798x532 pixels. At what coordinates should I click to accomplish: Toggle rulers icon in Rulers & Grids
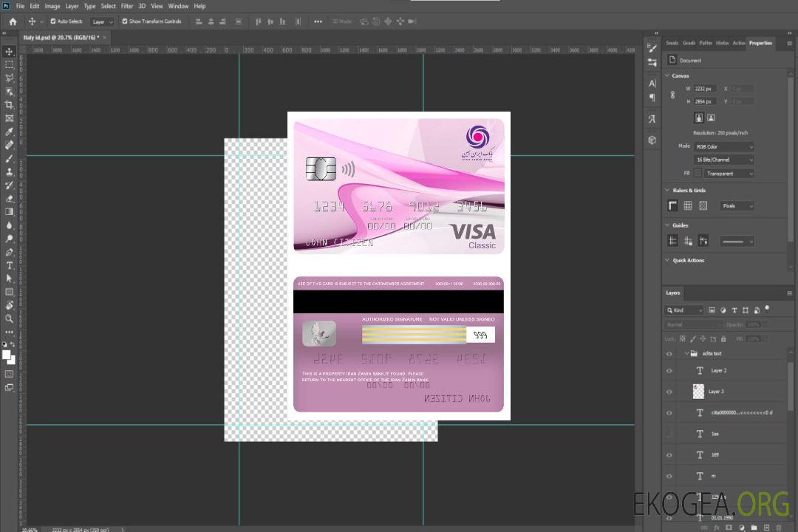point(672,205)
